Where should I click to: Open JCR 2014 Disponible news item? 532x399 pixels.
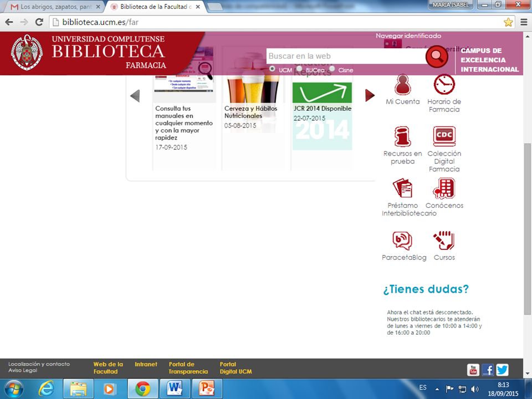(x=323, y=109)
